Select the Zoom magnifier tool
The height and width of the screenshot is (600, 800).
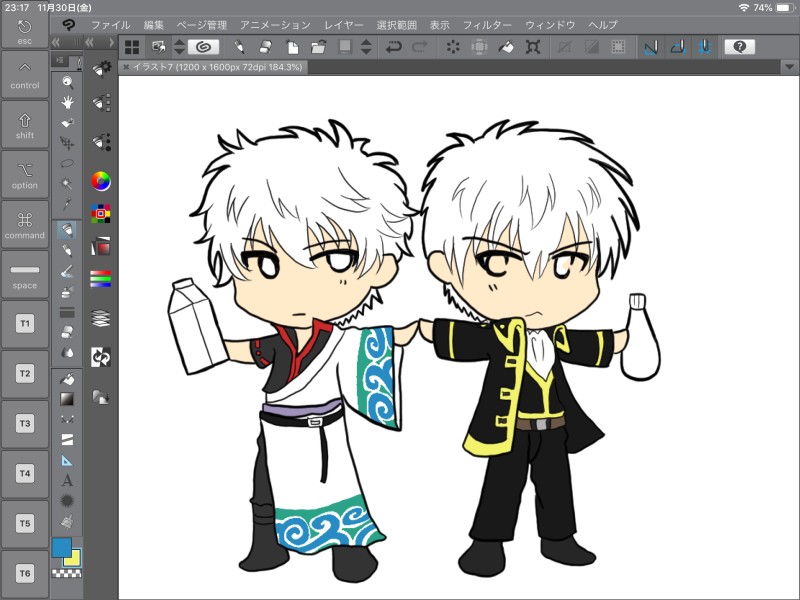coord(67,82)
